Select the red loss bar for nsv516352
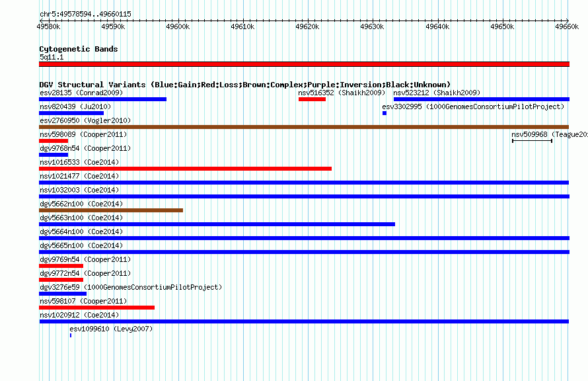Image resolution: width=588 pixels, height=381 pixels. tap(312, 99)
